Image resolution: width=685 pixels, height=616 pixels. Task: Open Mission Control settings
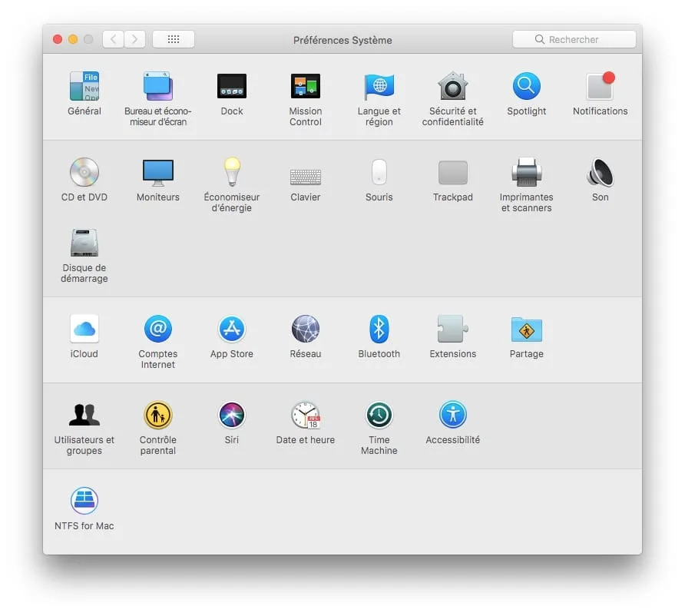(x=305, y=85)
